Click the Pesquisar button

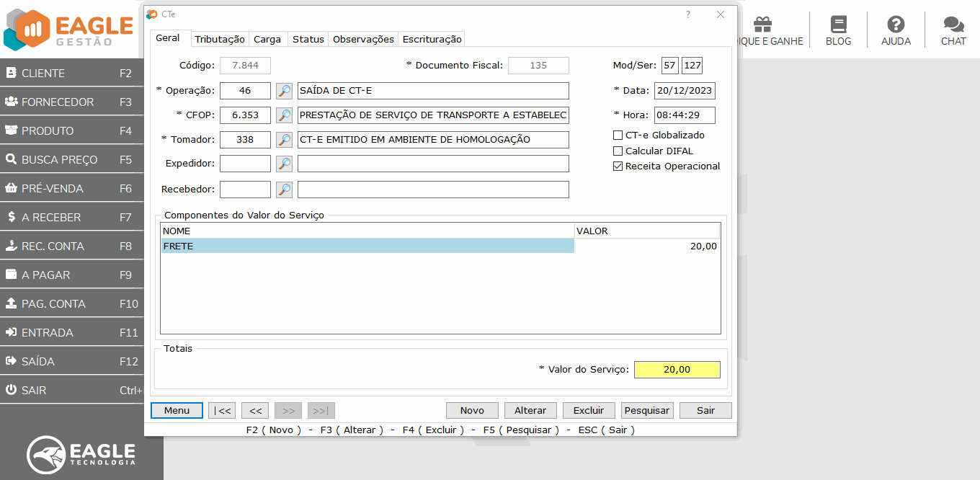click(x=647, y=410)
